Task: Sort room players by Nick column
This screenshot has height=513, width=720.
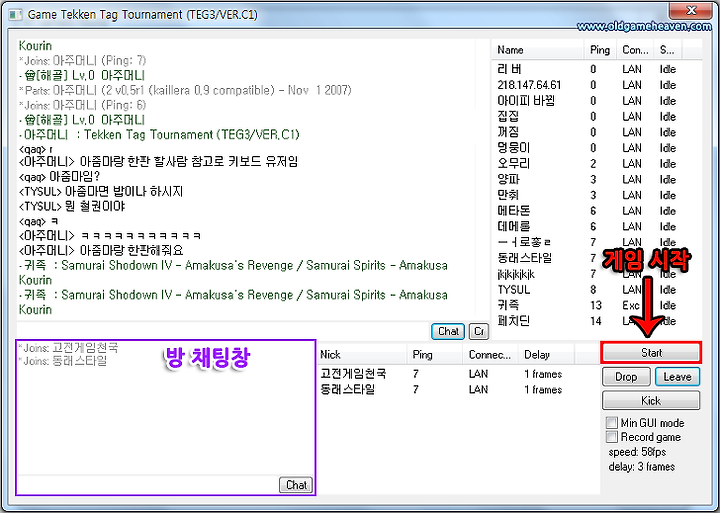Action: [x=362, y=355]
